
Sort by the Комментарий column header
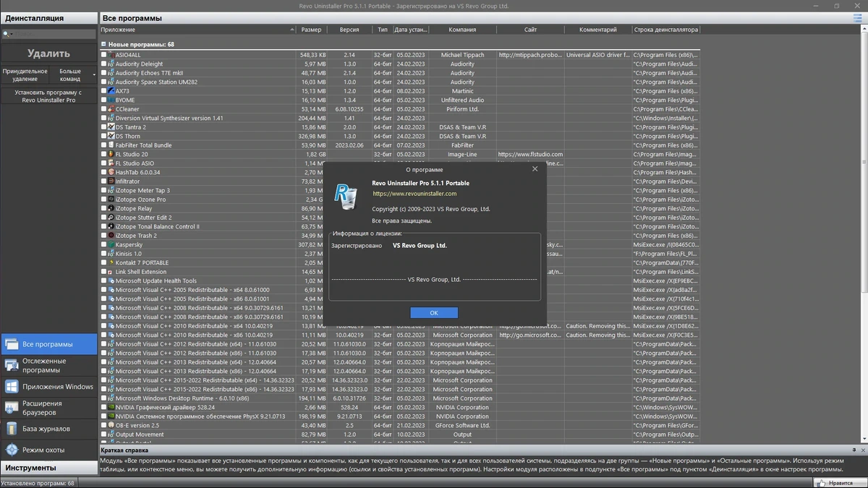click(598, 30)
